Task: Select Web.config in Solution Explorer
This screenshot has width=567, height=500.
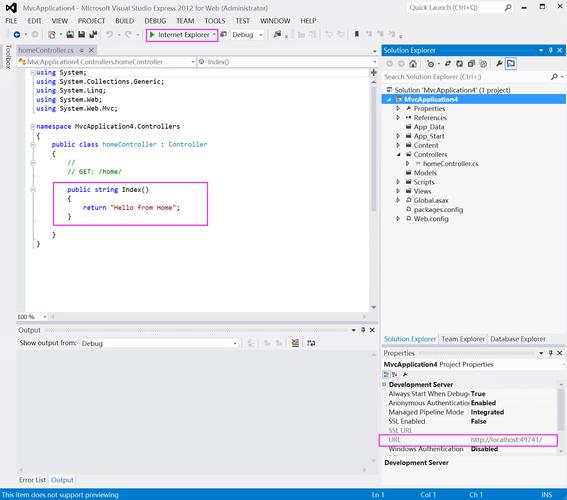Action: pyautogui.click(x=431, y=219)
